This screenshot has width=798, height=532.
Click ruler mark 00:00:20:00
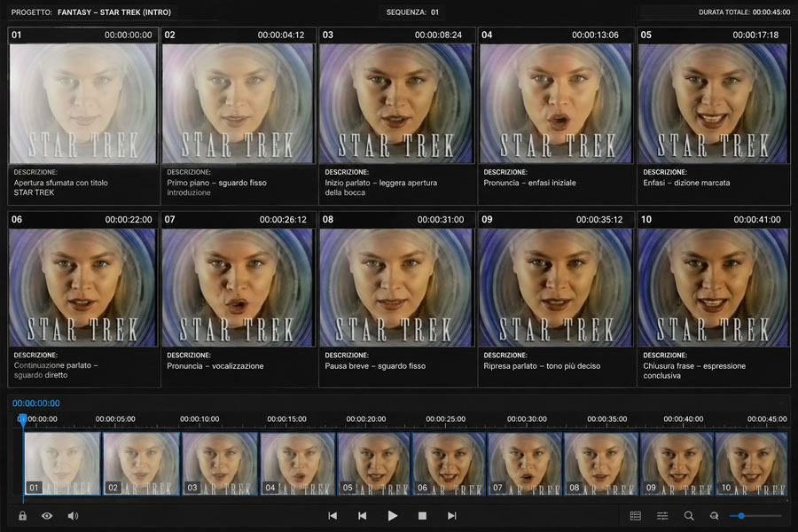(366, 419)
